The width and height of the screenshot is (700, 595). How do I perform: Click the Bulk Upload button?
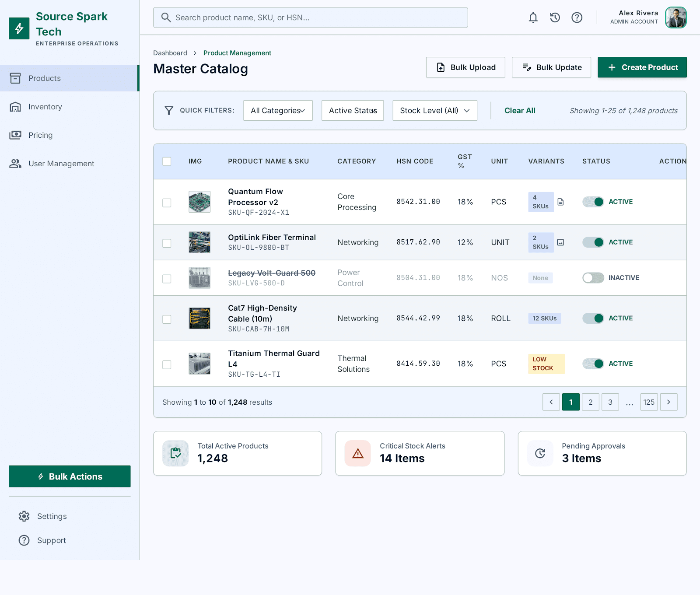(x=465, y=67)
